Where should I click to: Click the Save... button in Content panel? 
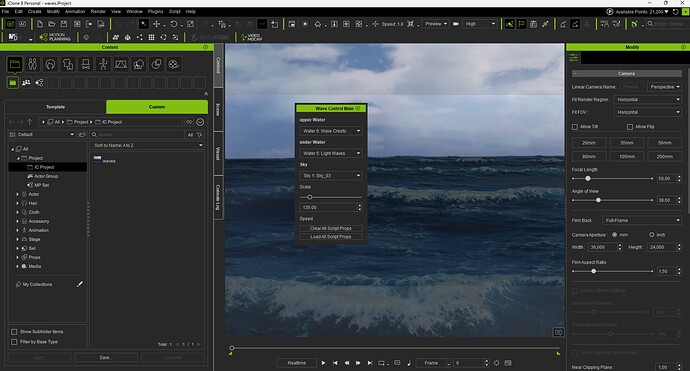[106, 358]
